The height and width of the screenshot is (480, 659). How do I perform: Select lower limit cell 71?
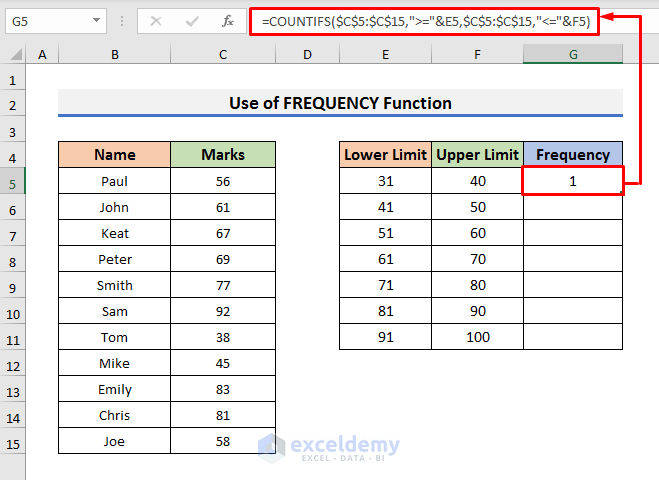[x=385, y=285]
